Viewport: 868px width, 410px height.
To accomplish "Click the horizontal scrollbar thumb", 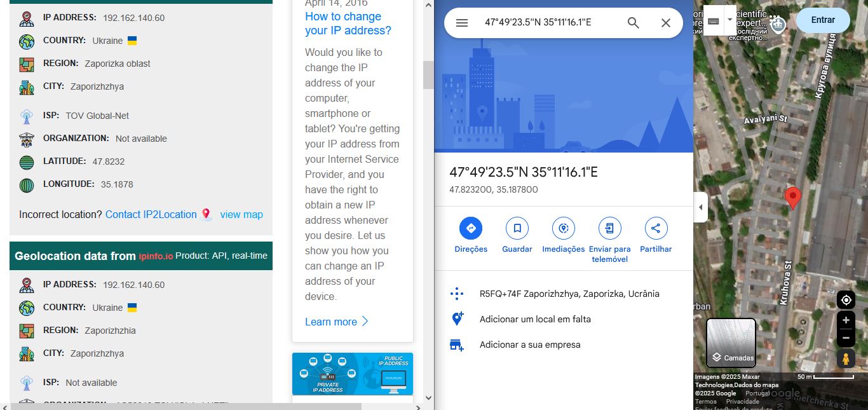I will click(186, 406).
